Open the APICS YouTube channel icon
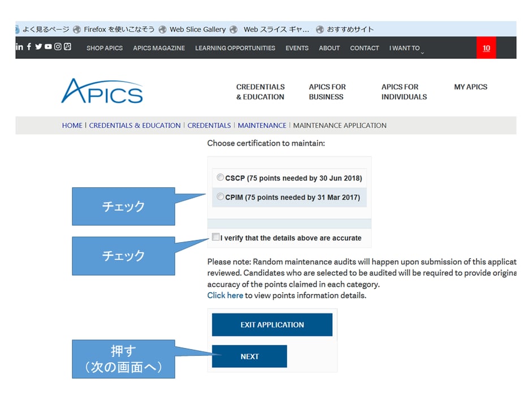 (x=48, y=46)
